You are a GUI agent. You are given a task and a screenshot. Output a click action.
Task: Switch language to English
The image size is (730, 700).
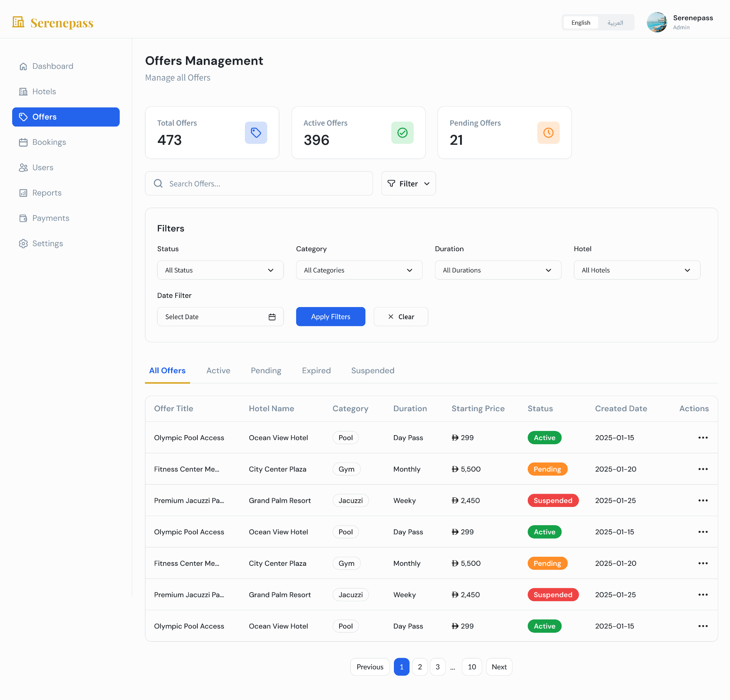click(581, 22)
